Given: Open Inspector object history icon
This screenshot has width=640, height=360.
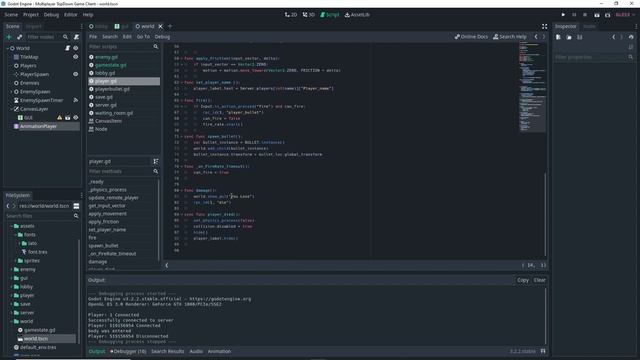Looking at the screenshot, I should click(631, 37).
